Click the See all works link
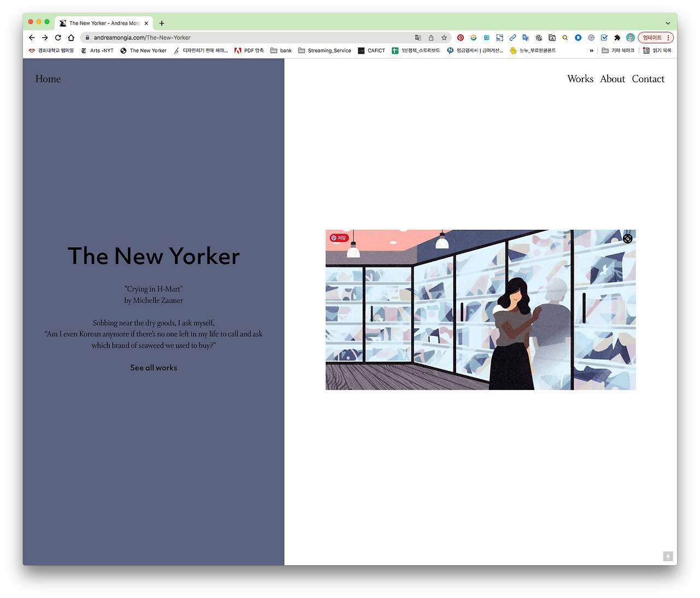This screenshot has width=700, height=598. click(x=154, y=368)
